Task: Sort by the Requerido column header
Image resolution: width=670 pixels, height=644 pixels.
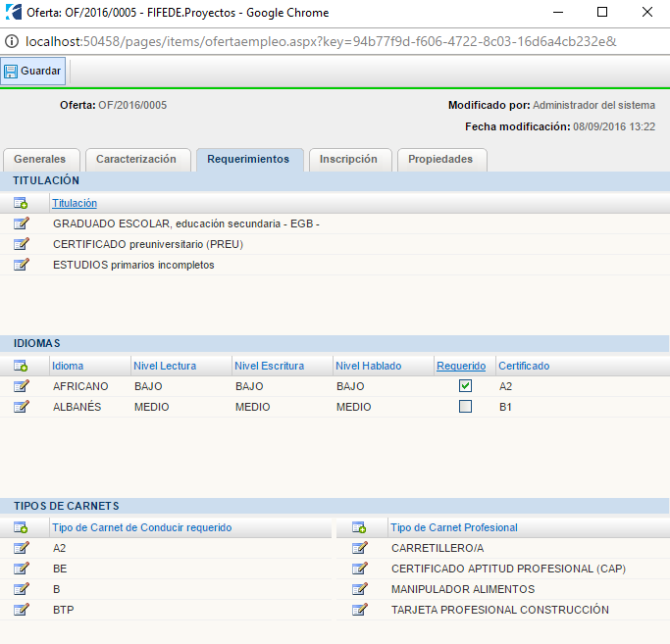Action: pyautogui.click(x=461, y=366)
